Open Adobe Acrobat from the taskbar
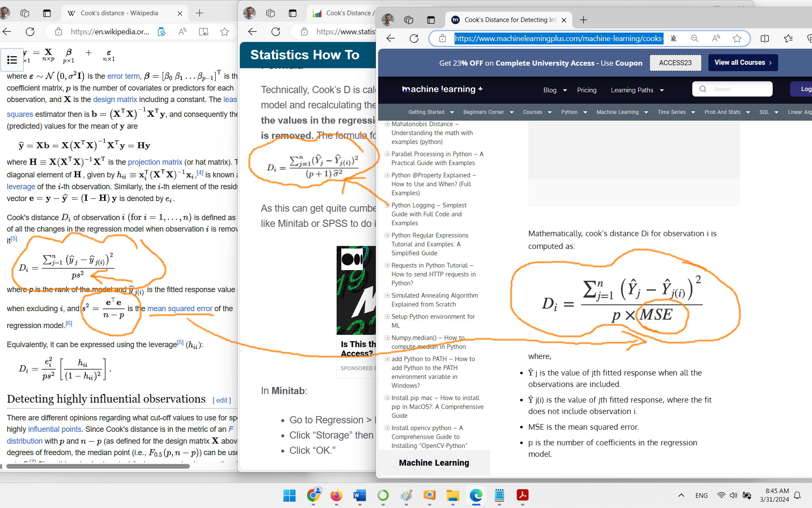Image resolution: width=812 pixels, height=508 pixels. [x=522, y=496]
